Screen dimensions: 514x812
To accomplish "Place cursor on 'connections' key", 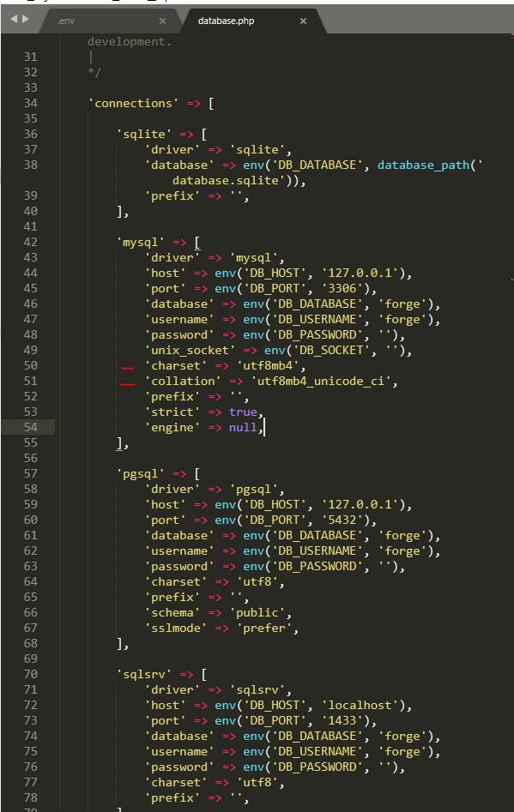I will pos(133,103).
